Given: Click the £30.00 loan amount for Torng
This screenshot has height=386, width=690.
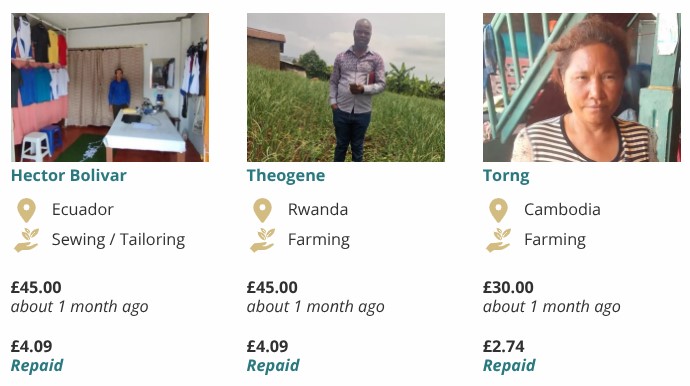Looking at the screenshot, I should tap(508, 287).
